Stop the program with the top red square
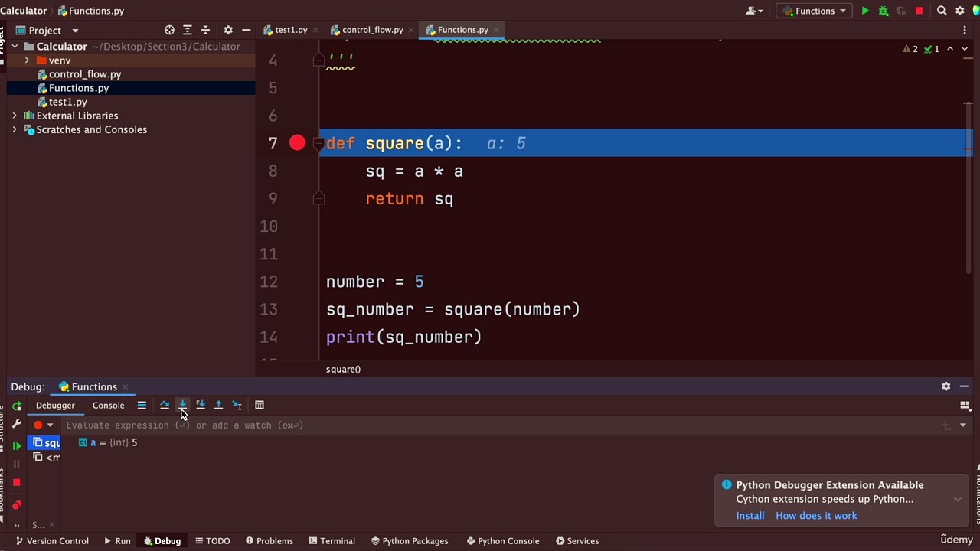 [x=920, y=11]
